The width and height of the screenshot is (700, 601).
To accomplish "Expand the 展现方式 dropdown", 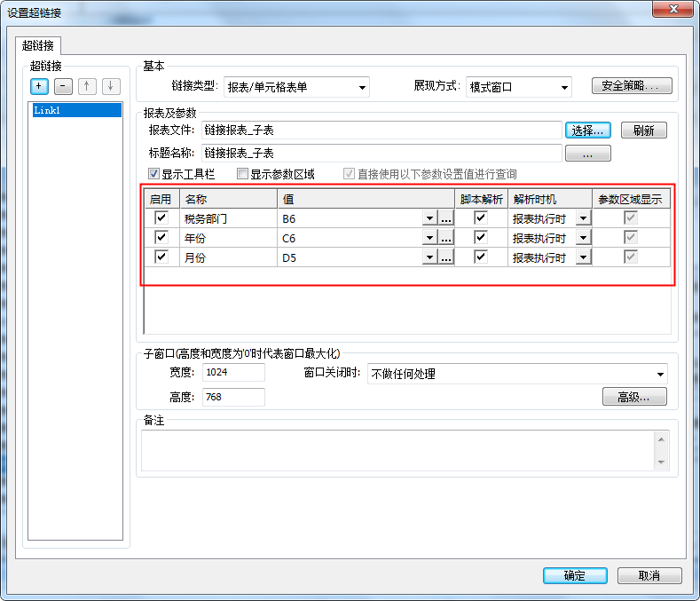I will click(518, 87).
